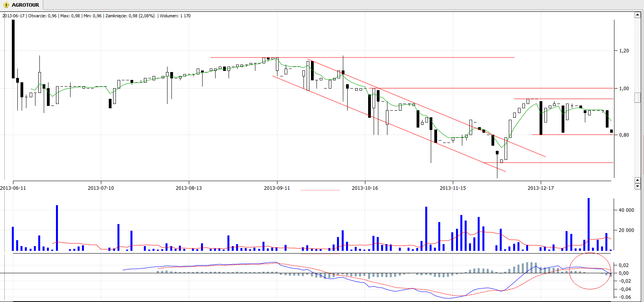Grab the vertical scrollbar thumb beside the price axis
Viewport: 644px width, 302px height.
(637, 98)
